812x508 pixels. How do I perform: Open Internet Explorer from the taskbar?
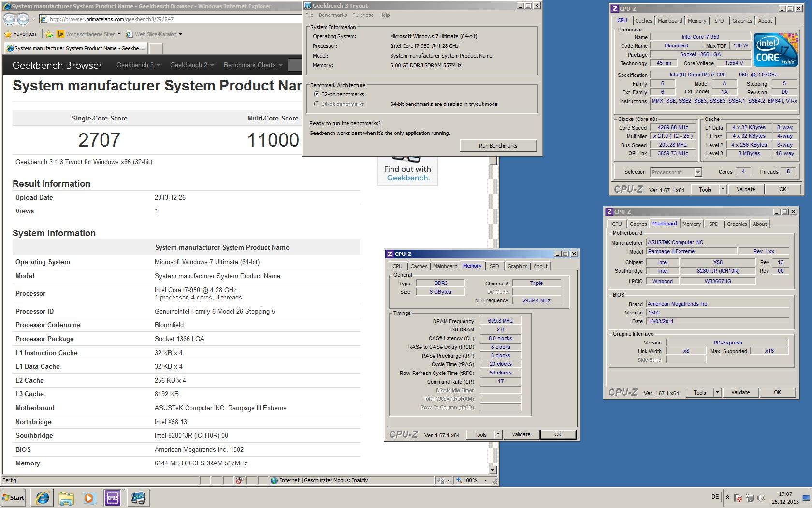point(43,497)
